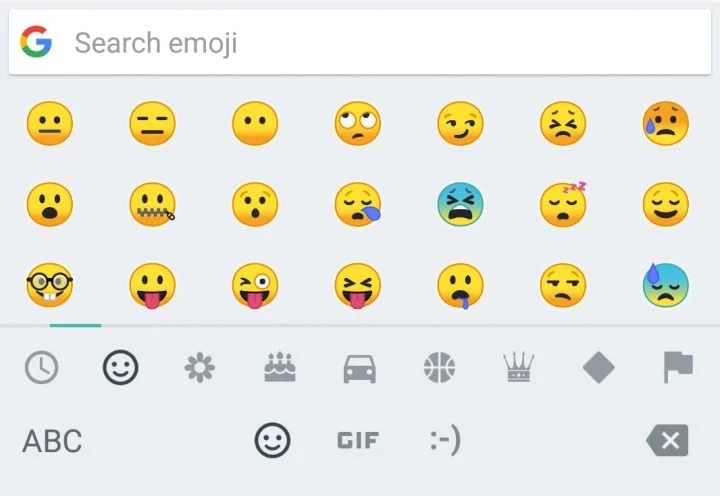This screenshot has height=496, width=720.
Task: Switch to text emoticons :-) panel
Action: [x=444, y=440]
